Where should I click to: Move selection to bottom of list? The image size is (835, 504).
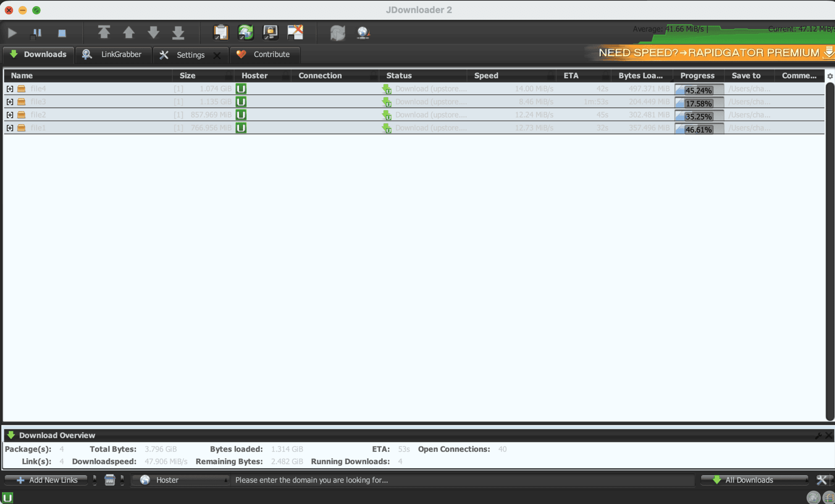(178, 32)
